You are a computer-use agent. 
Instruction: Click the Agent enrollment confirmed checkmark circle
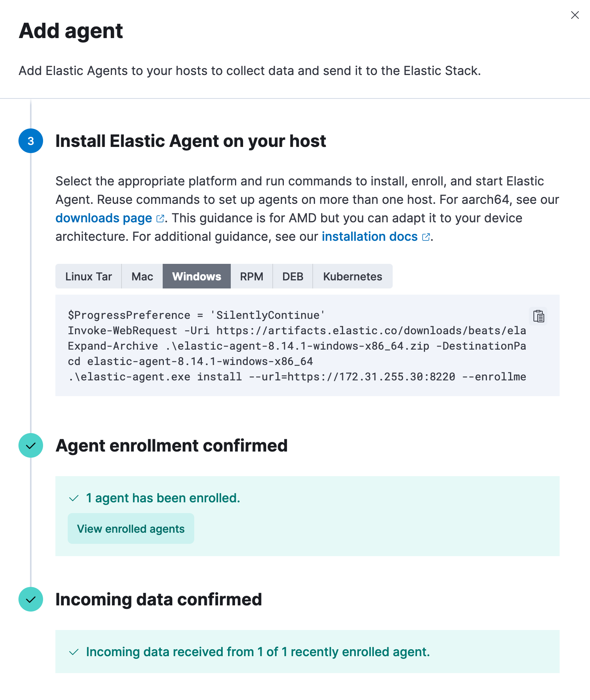(31, 445)
